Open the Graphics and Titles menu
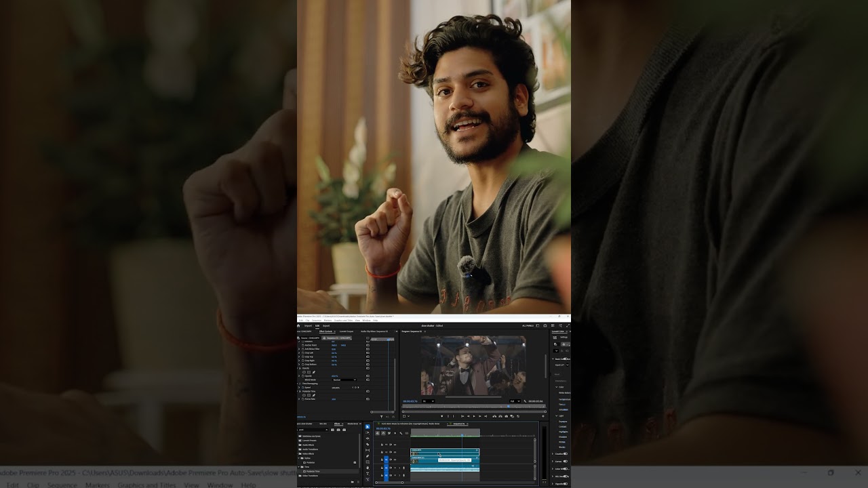868x488 pixels. pos(343,321)
